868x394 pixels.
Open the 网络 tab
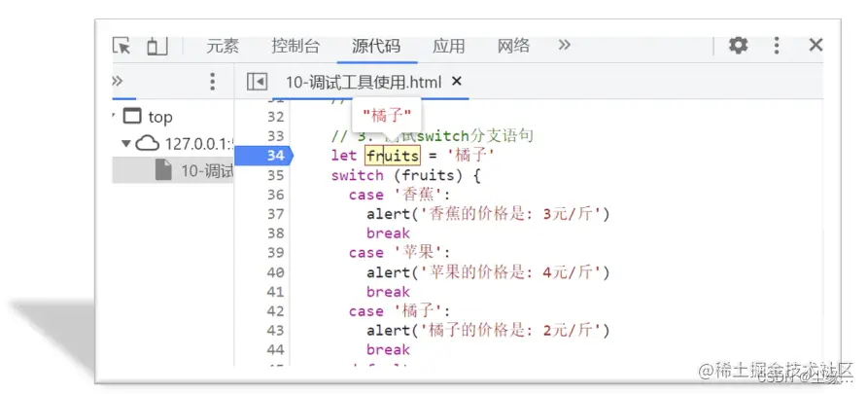514,46
